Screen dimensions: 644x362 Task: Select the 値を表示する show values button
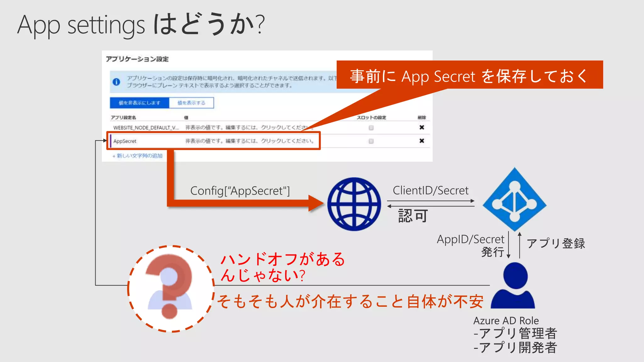click(192, 103)
